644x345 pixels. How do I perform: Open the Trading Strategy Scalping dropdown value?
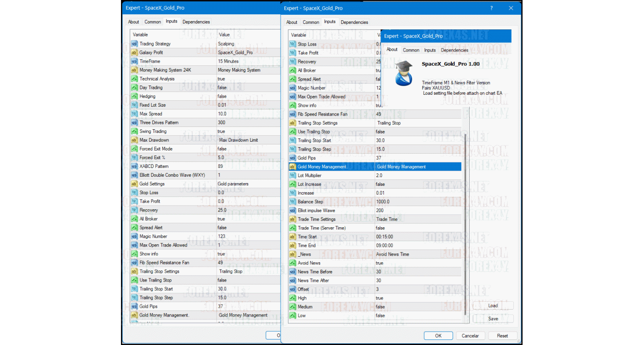(226, 44)
